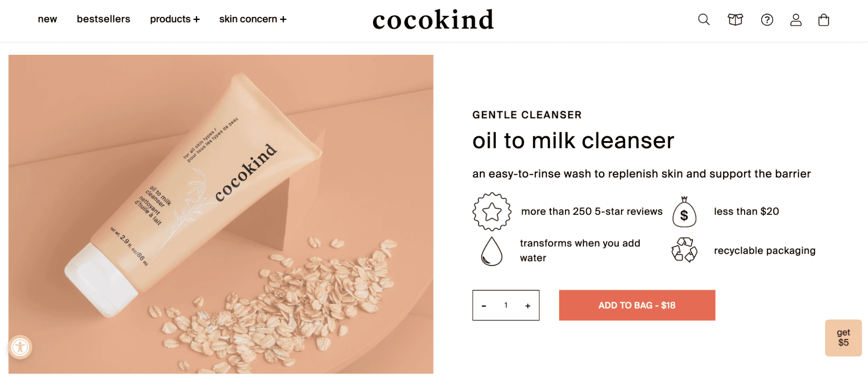Open the user account icon

point(795,20)
